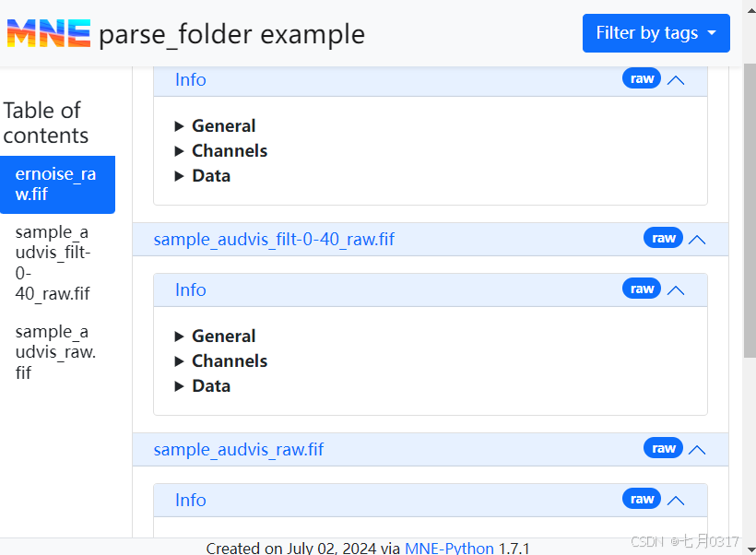Collapse the bottom Info panel chevron

click(676, 501)
